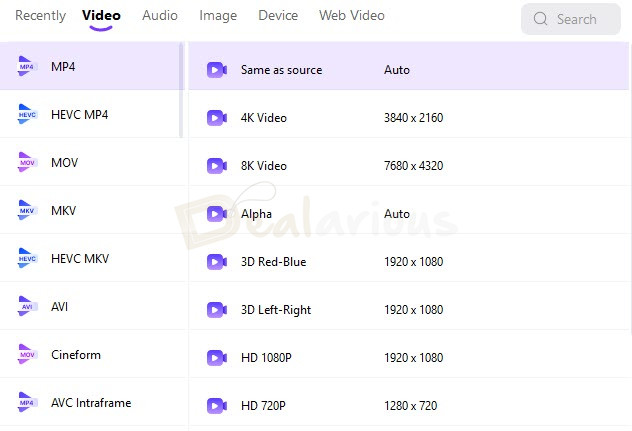Click the camera icon beside 4K Video
This screenshot has height=431, width=632.
pos(217,118)
